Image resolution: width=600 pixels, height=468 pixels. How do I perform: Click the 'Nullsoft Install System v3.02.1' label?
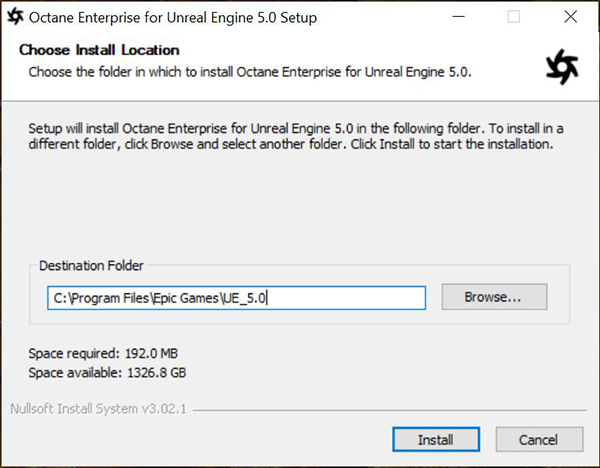point(98,409)
